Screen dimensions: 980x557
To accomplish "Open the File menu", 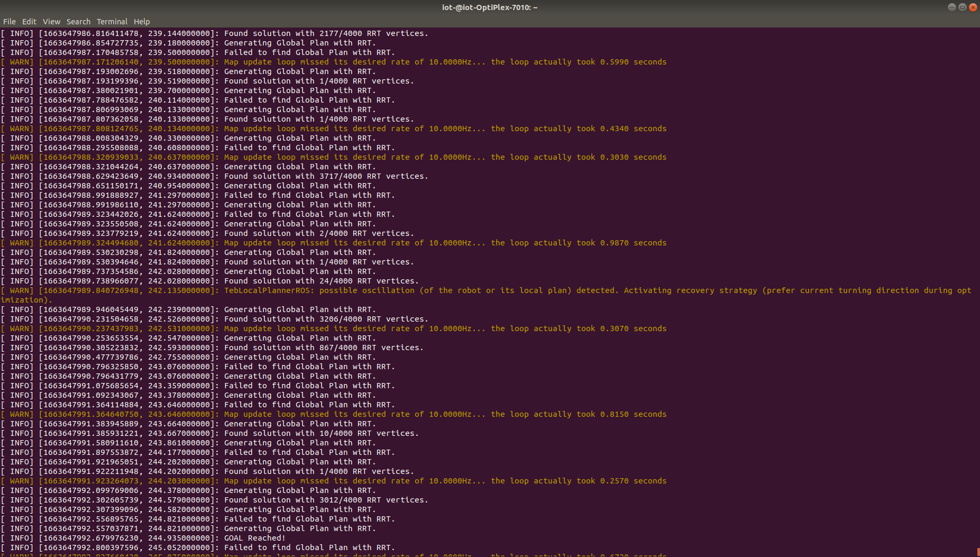I will (9, 21).
